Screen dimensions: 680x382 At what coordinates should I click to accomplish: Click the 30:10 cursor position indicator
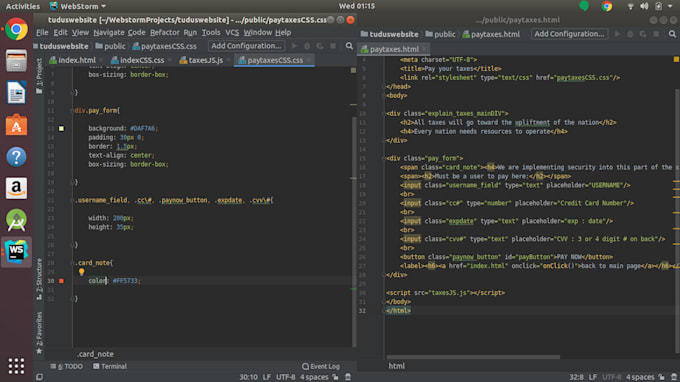point(248,377)
